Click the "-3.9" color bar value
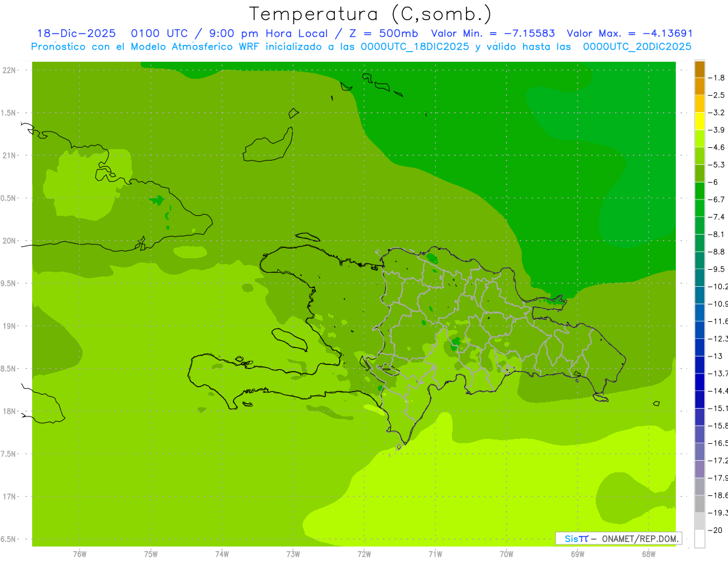Screen dimensions: 728x562 (x=717, y=130)
